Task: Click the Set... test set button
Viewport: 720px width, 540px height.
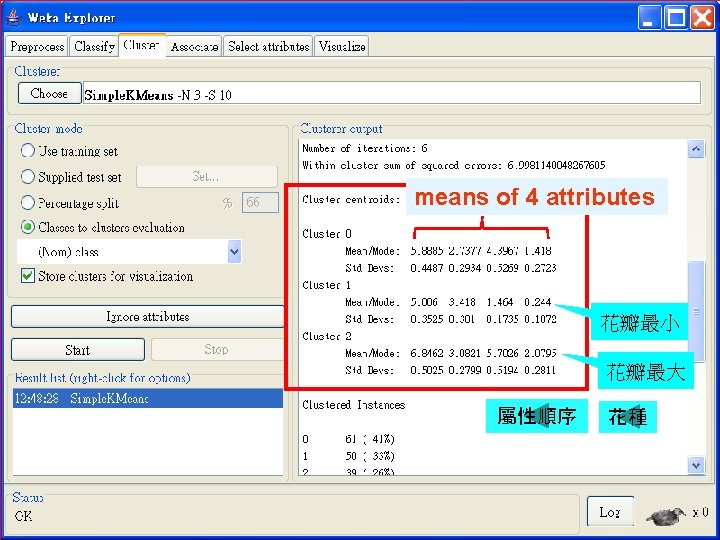Action: coord(207,177)
